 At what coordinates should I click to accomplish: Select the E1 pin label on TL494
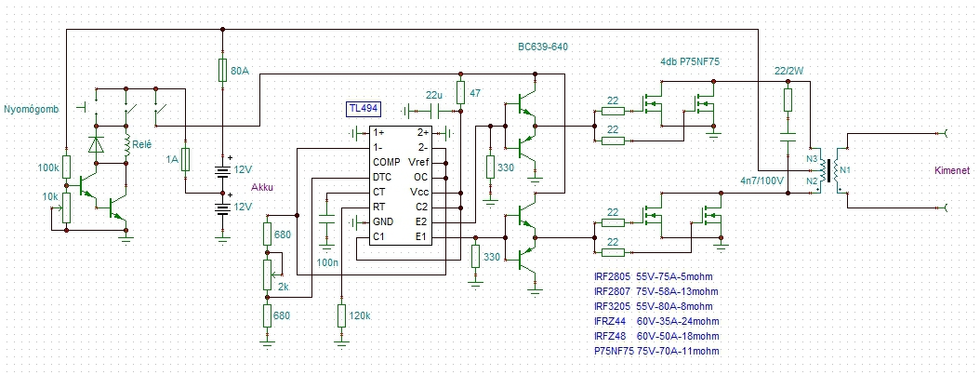(x=422, y=237)
